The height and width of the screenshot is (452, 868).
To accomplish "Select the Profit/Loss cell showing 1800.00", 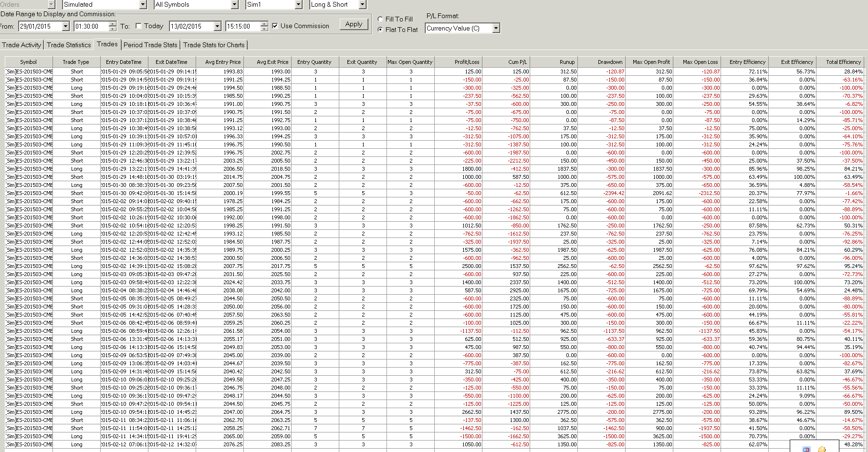I will tap(458, 169).
